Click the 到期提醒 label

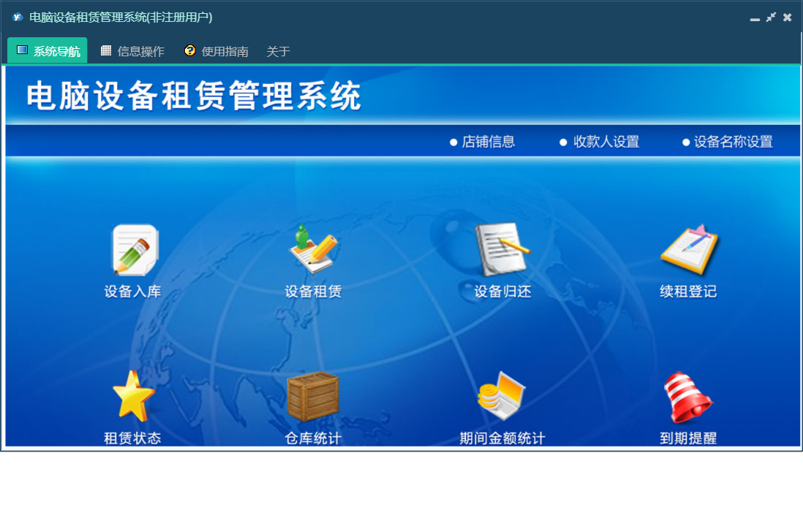pos(688,438)
